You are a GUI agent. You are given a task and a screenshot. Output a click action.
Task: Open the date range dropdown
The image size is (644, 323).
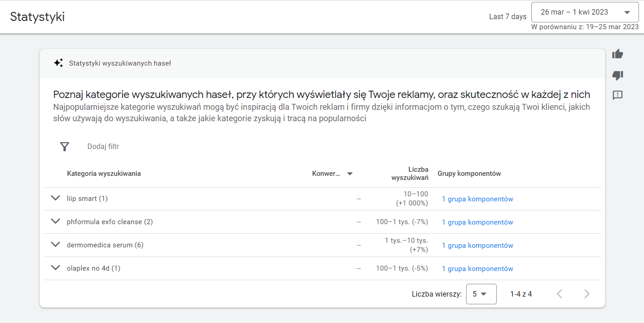point(585,12)
